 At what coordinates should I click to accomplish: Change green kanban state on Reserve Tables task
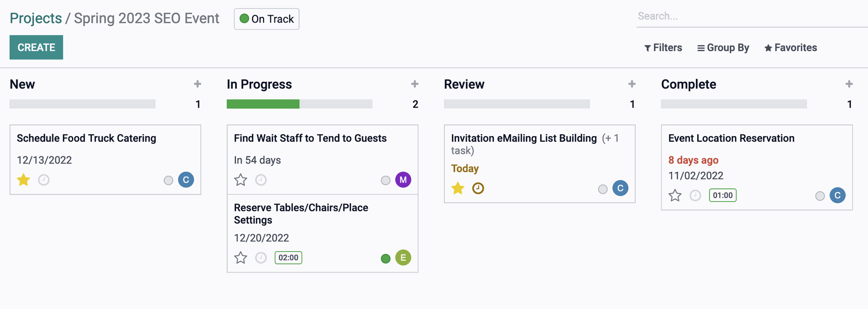click(386, 258)
